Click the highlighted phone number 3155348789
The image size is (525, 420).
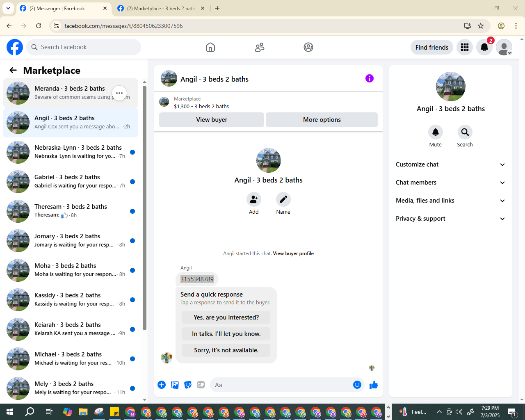point(197,279)
